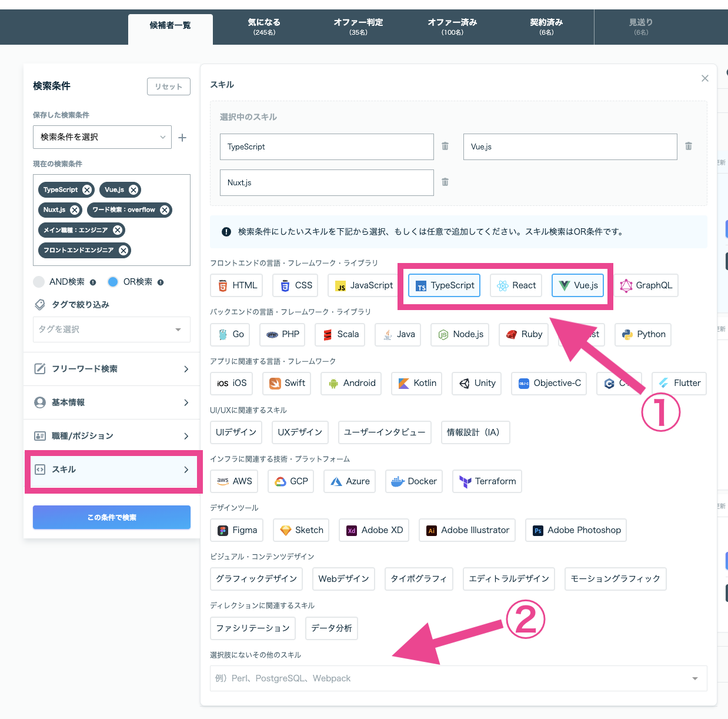Remove the メイン職種 エンジニア chip
The image size is (728, 719).
coord(118,230)
